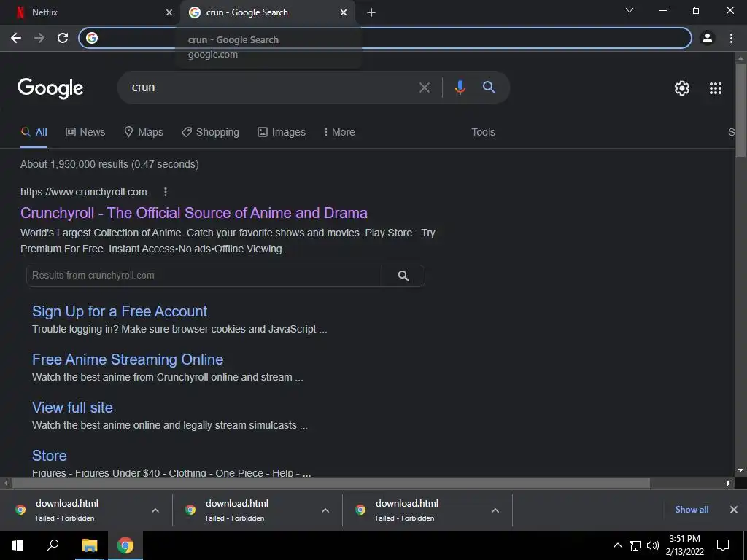Click the Results from crunchyroll.com field
The image size is (747, 560).
coord(204,276)
